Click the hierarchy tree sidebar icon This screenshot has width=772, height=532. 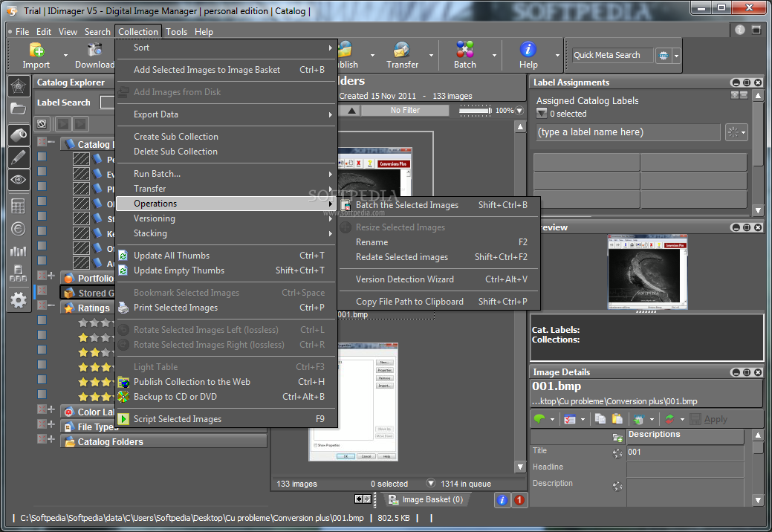pos(19,273)
